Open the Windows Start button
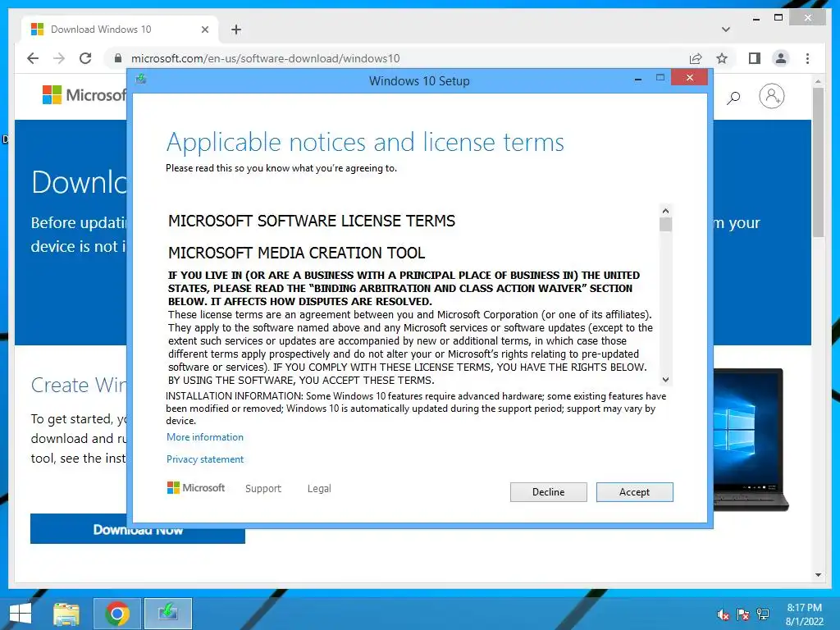840x630 pixels. click(21, 614)
